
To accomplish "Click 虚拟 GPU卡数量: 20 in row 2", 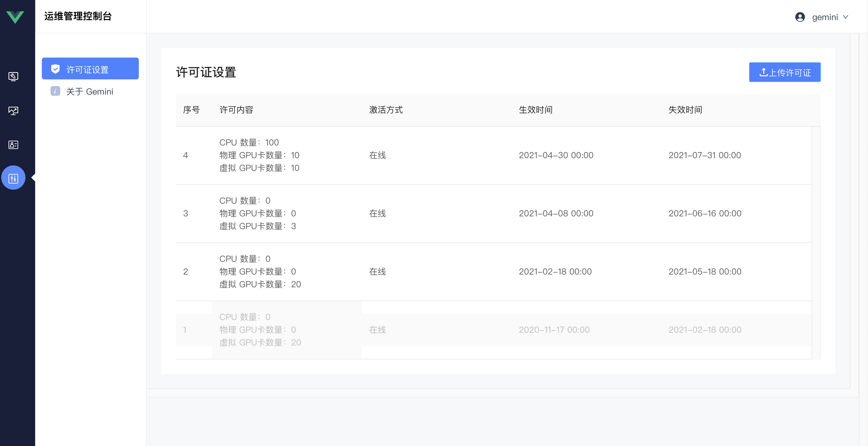I will pyautogui.click(x=260, y=285).
